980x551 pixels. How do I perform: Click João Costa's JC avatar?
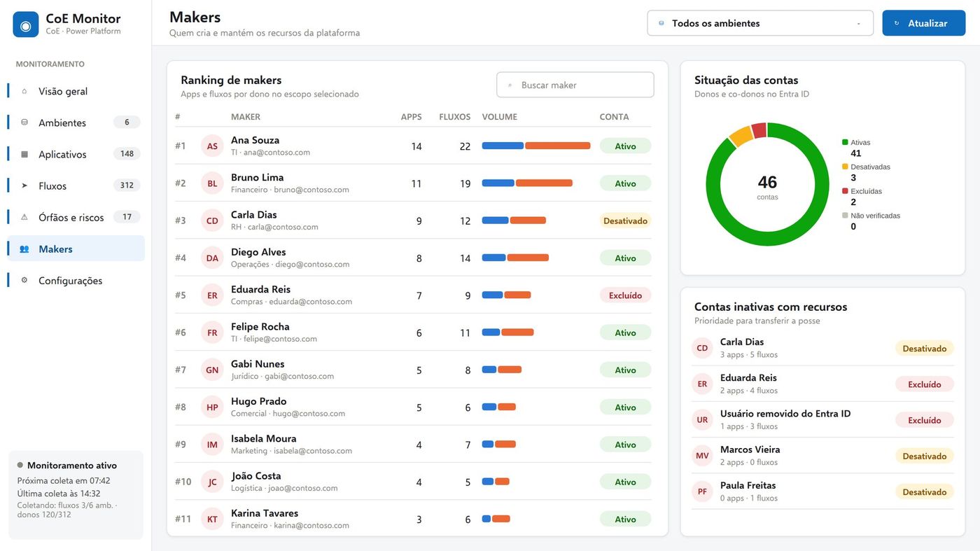(212, 482)
